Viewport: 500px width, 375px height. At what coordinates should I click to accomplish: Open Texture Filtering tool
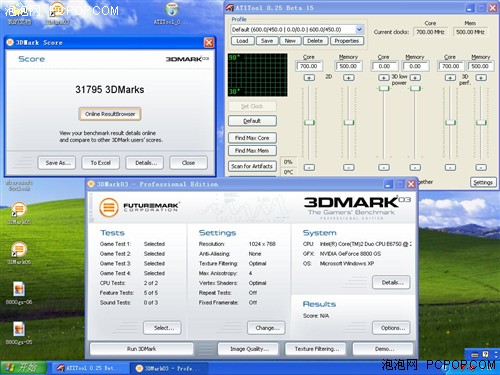tap(316, 349)
